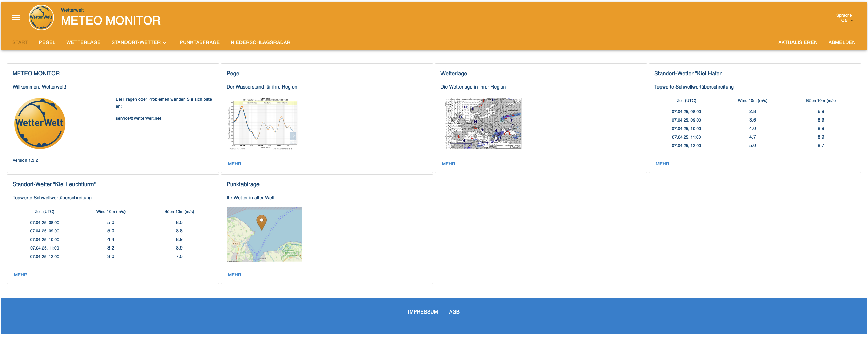Image resolution: width=868 pixels, height=337 pixels.
Task: Expand the STANDORT-WETTER dropdown menu
Action: [138, 42]
